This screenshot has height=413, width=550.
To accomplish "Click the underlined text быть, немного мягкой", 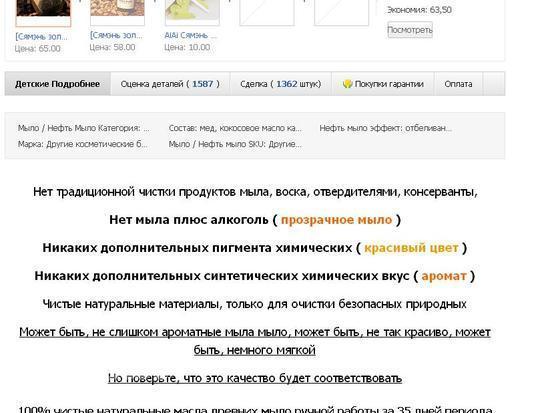I will [255, 350].
